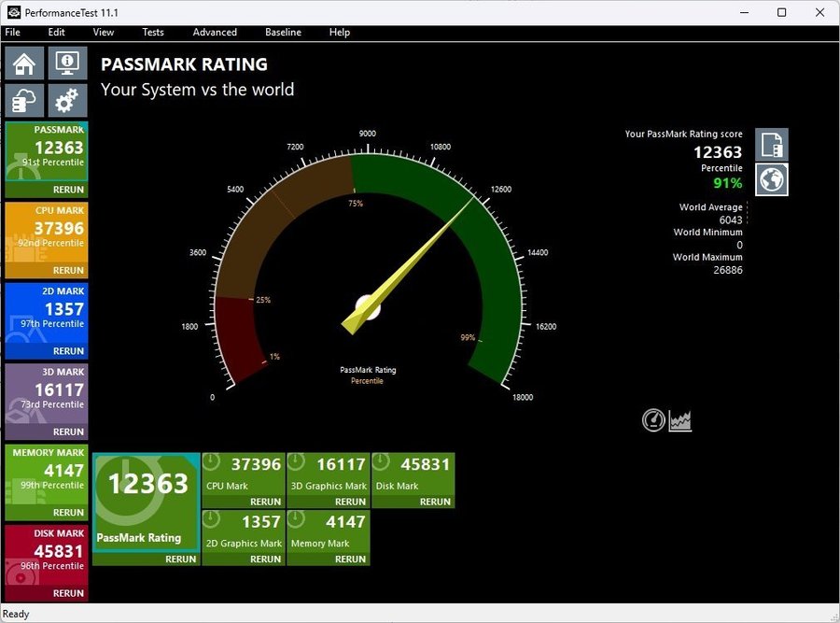Open the cloud baseline management icon
Viewport: 840px width, 623px height.
click(x=24, y=101)
